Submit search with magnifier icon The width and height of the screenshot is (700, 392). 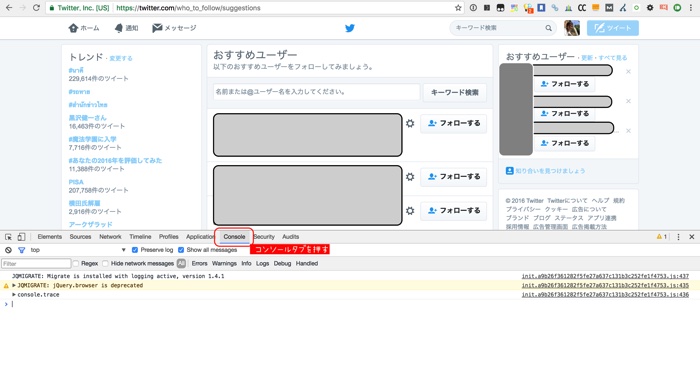click(548, 28)
